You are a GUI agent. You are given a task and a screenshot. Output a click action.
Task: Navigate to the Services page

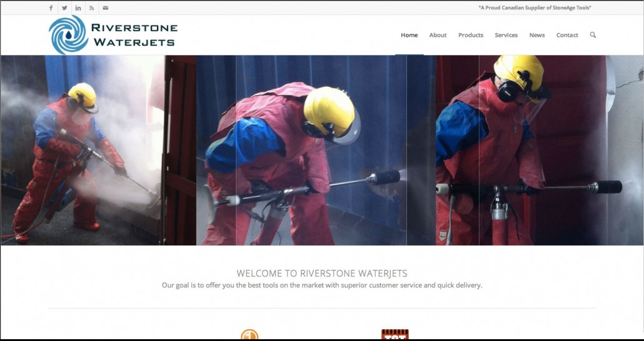(506, 35)
